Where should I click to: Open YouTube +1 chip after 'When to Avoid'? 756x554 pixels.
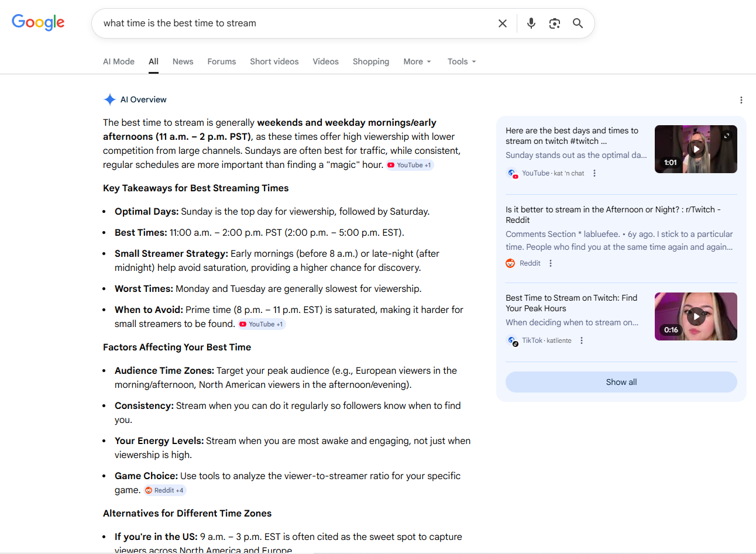[x=262, y=324]
